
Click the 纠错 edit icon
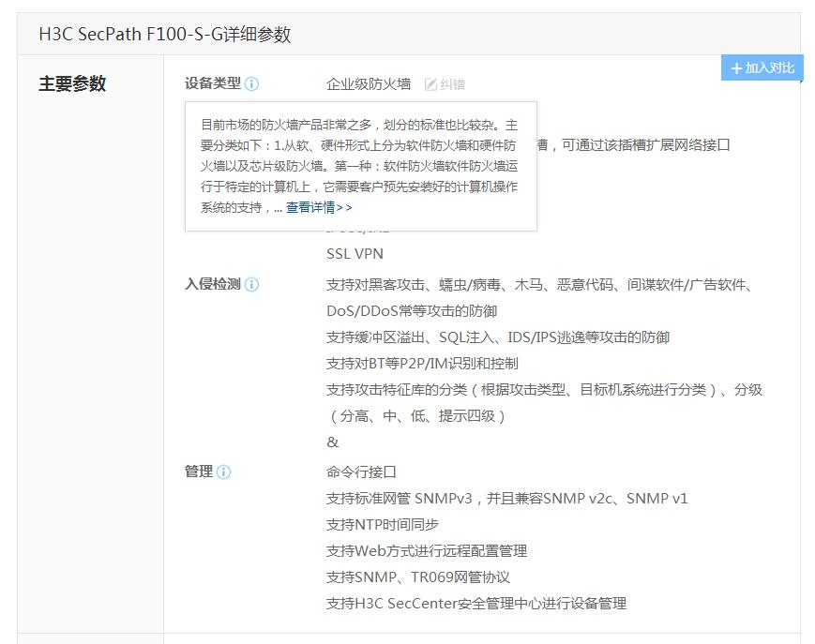pyautogui.click(x=430, y=84)
